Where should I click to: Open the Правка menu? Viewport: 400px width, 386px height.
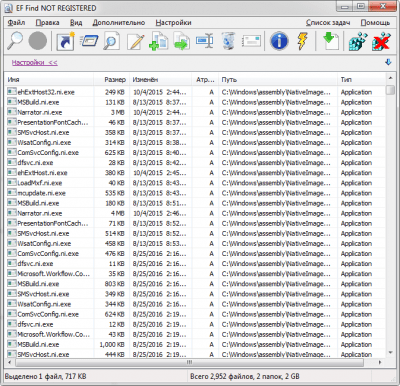tap(47, 23)
